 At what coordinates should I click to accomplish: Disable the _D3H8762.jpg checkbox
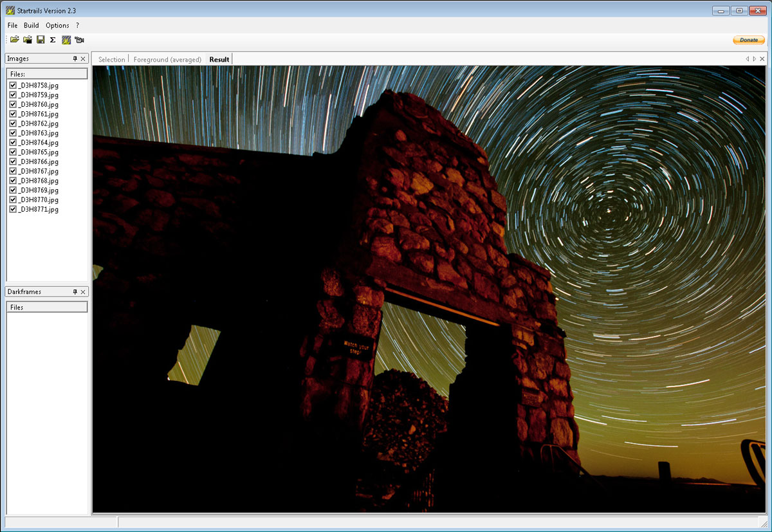(x=13, y=124)
